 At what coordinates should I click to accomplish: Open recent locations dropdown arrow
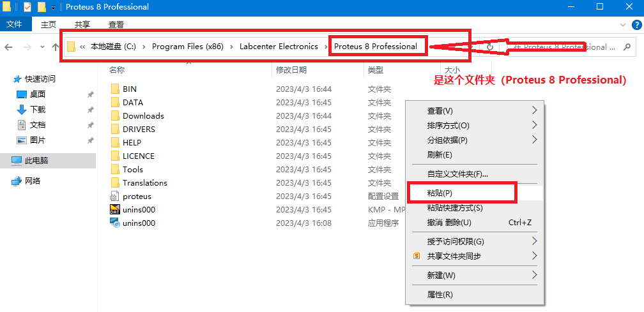click(x=42, y=47)
